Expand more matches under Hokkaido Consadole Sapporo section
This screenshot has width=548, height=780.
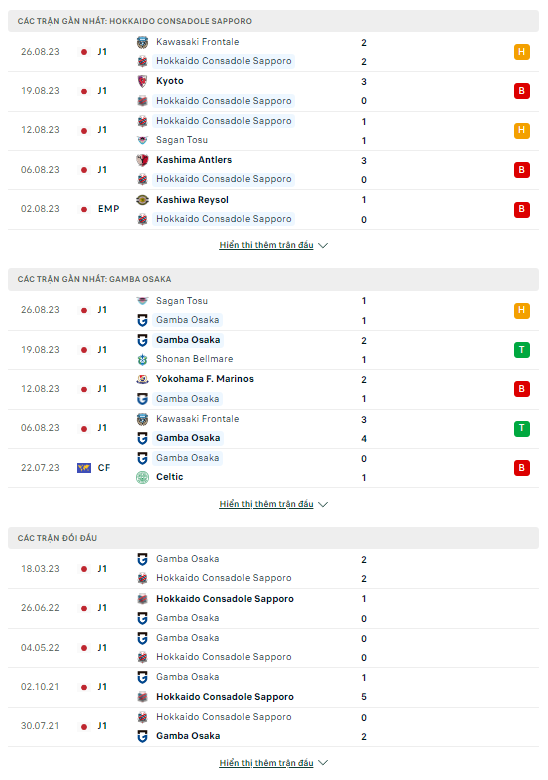pos(274,245)
